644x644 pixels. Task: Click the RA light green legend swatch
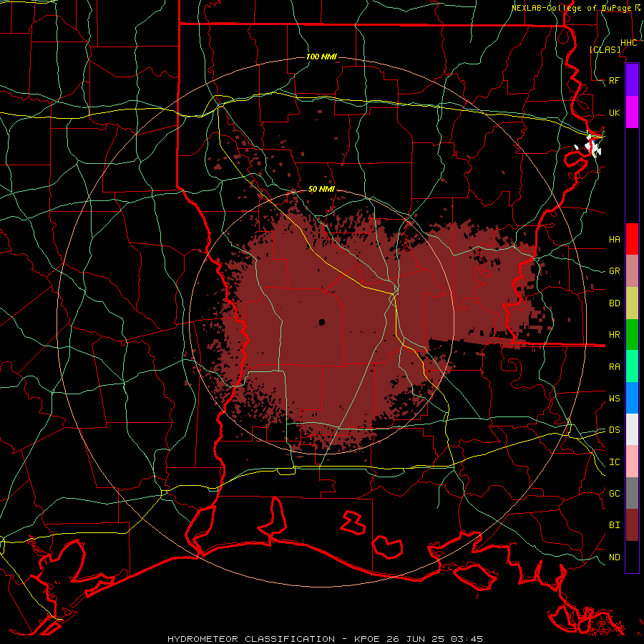pyautogui.click(x=632, y=366)
